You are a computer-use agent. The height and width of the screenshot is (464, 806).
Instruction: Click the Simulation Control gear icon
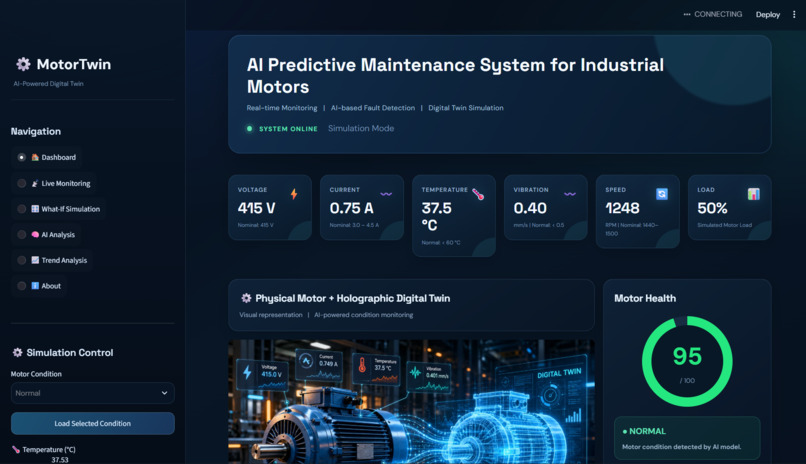[17, 352]
